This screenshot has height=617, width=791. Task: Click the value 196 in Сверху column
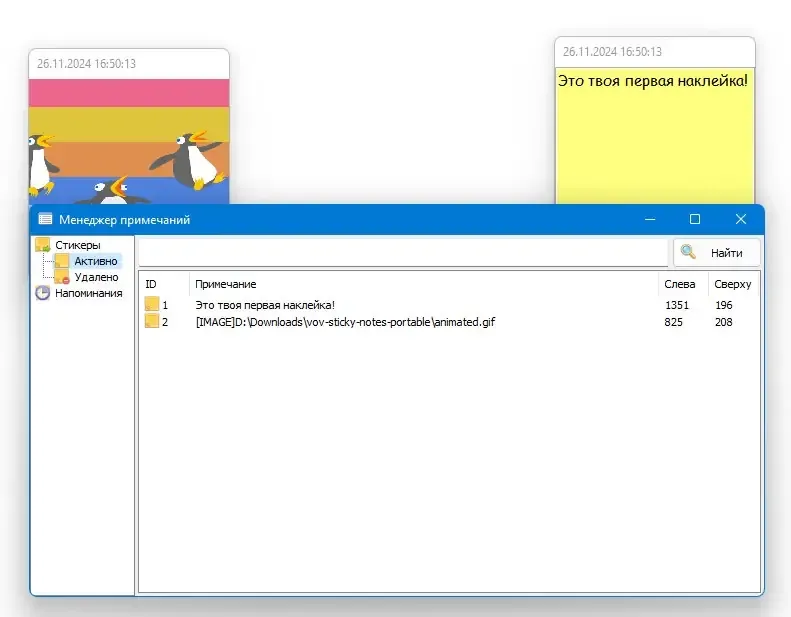click(723, 305)
